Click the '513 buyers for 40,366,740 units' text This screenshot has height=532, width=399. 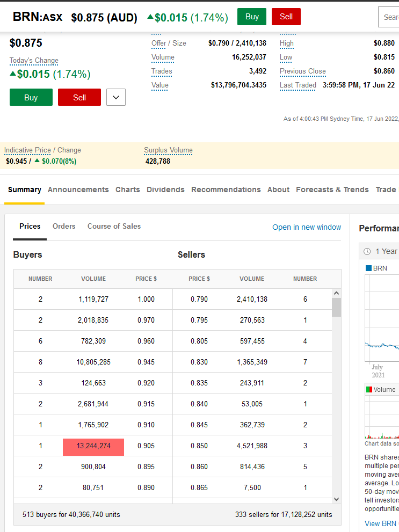[71, 515]
